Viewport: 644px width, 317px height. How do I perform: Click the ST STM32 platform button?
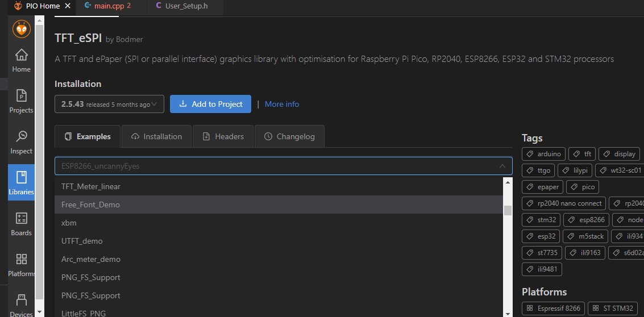[x=613, y=308]
